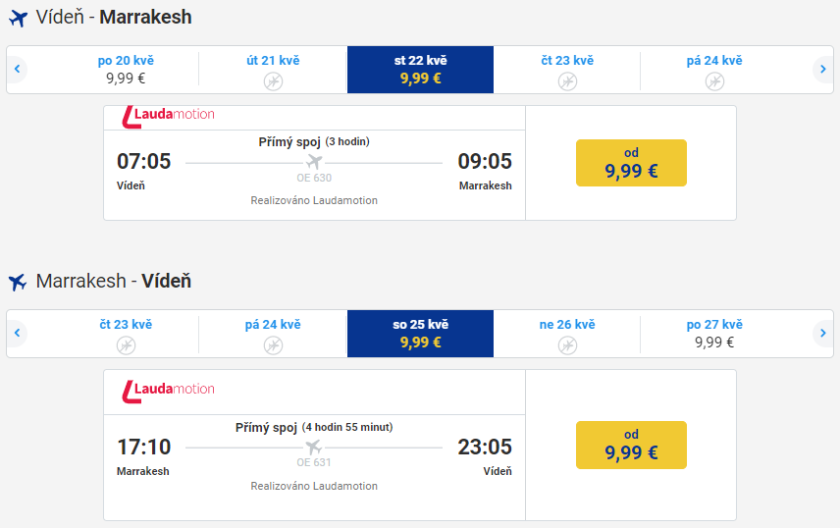Click the return Marrakesh - Vídeň plane icon

tap(17, 282)
